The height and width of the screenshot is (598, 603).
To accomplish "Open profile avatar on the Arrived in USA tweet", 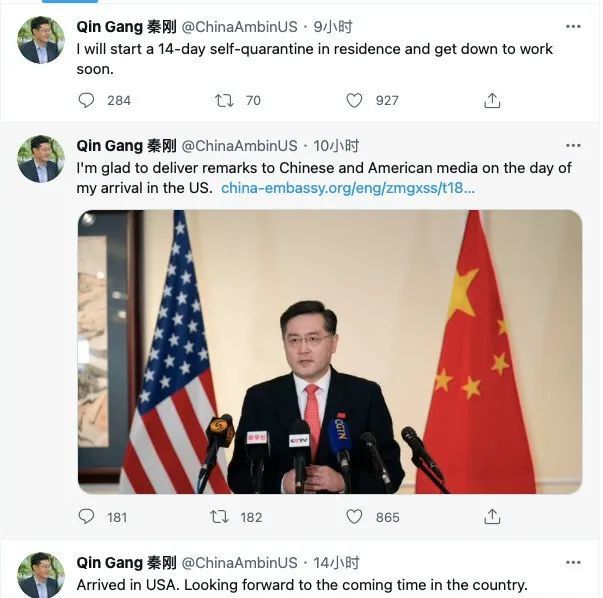I will coord(41,575).
